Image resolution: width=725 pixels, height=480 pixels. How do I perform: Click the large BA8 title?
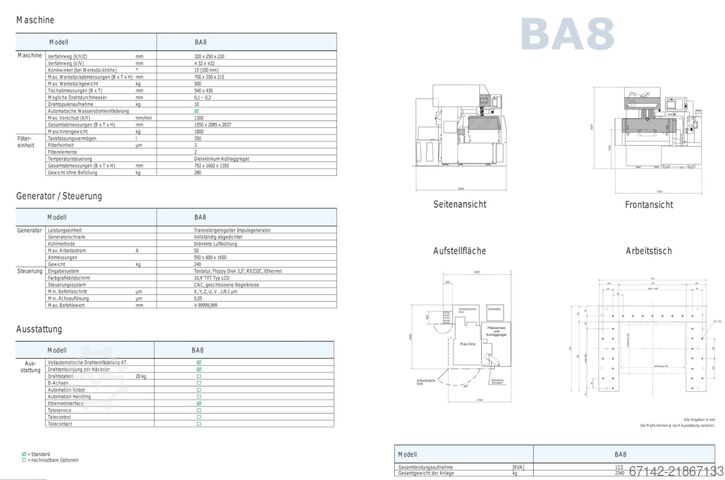click(567, 34)
